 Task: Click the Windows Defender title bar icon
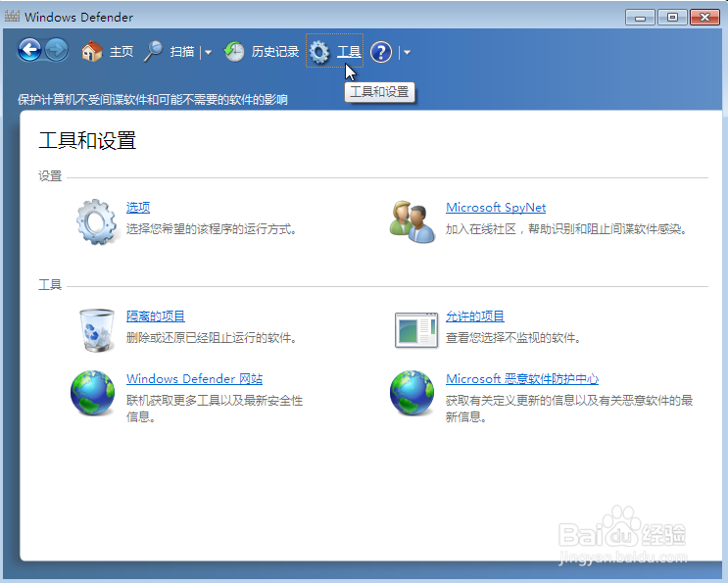click(12, 16)
